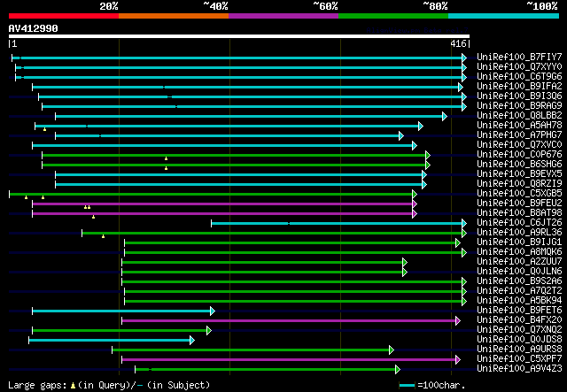Open the UniRef100_Q8RZI9 hit label
567x392 pixels.
click(x=519, y=184)
